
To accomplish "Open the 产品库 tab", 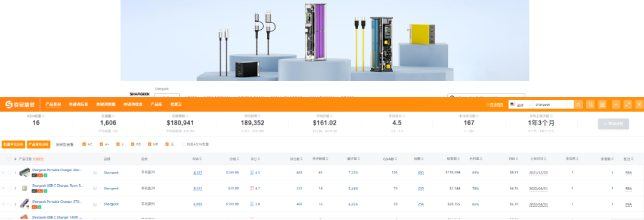I will [x=156, y=105].
